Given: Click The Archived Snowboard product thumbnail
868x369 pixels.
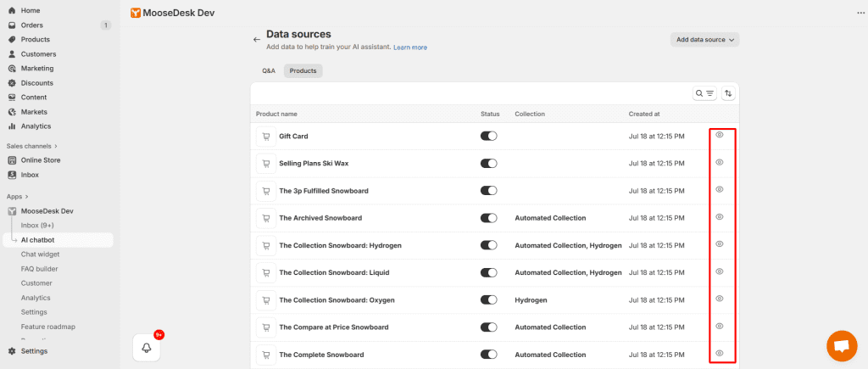Looking at the screenshot, I should [265, 218].
